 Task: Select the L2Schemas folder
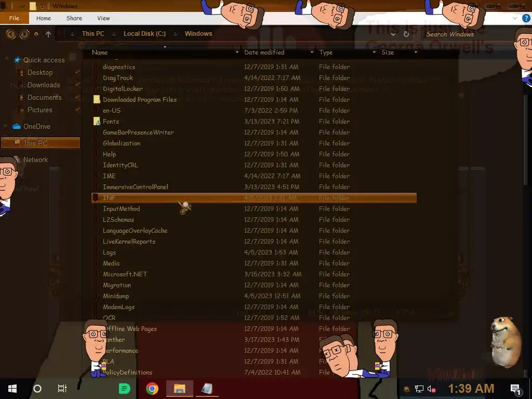tap(118, 220)
